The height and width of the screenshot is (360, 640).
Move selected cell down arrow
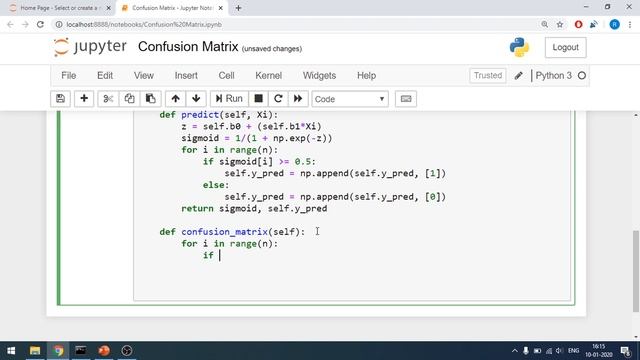[x=196, y=99]
